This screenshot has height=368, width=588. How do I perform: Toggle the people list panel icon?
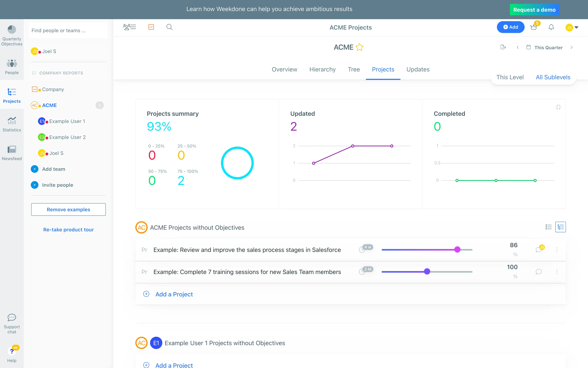point(130,27)
